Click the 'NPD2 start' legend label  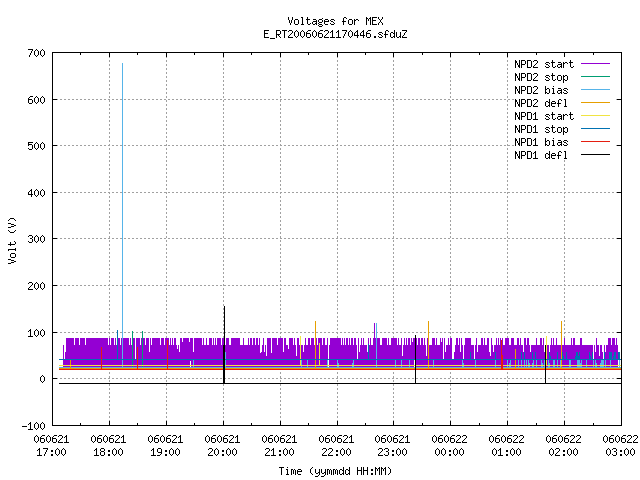point(544,64)
